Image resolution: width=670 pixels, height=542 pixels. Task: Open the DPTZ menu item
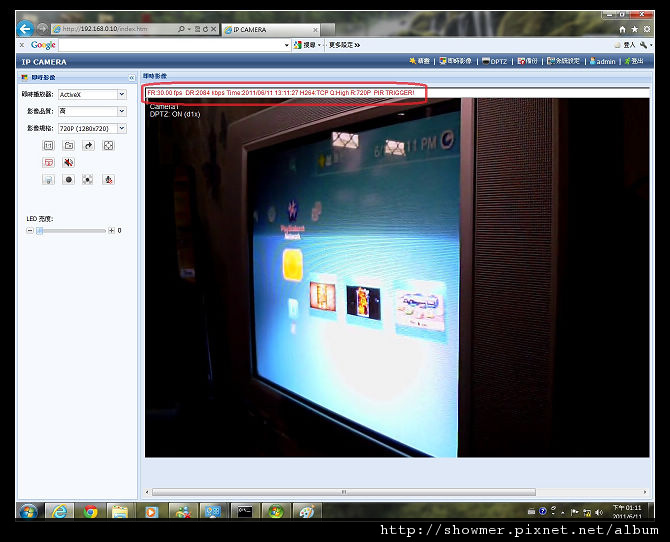pyautogui.click(x=494, y=62)
